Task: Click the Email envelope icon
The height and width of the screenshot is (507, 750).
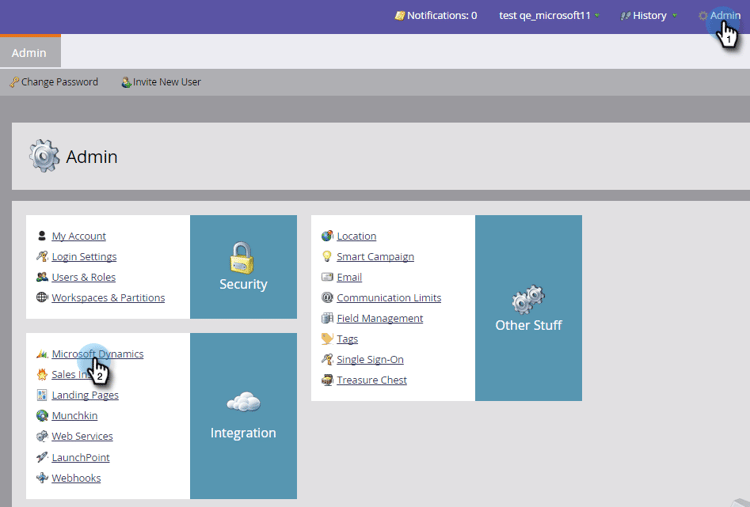Action: coord(327,277)
